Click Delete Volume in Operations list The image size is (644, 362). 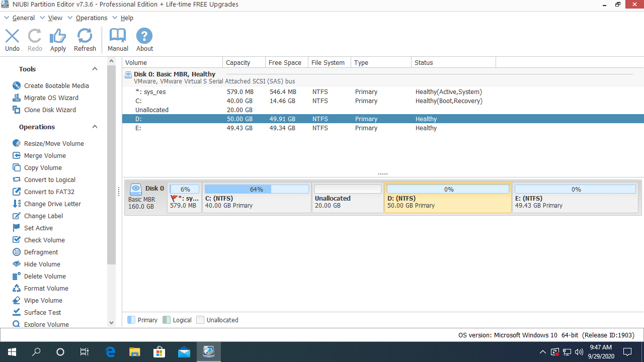[x=45, y=276]
